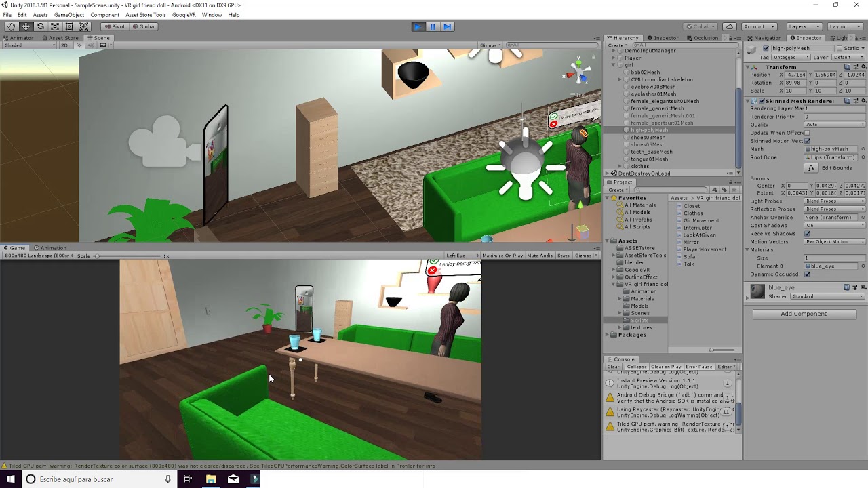Select the Rotate tool
The width and height of the screenshot is (868, 488).
[x=41, y=26]
